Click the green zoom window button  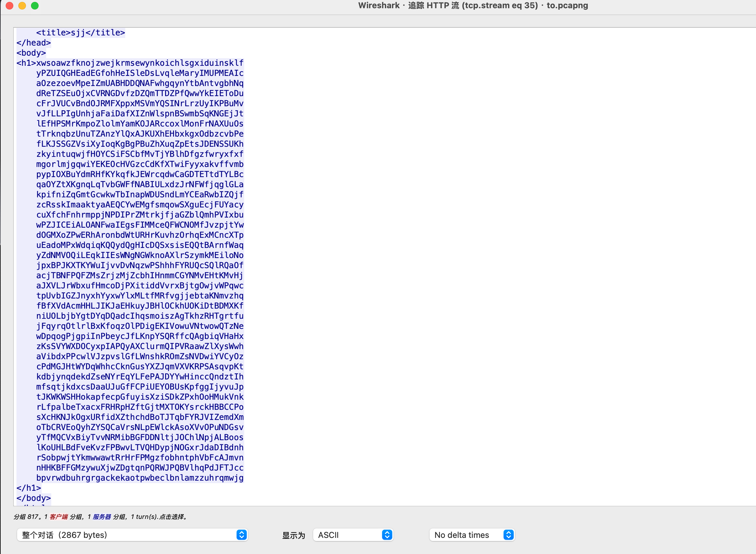[35, 6]
